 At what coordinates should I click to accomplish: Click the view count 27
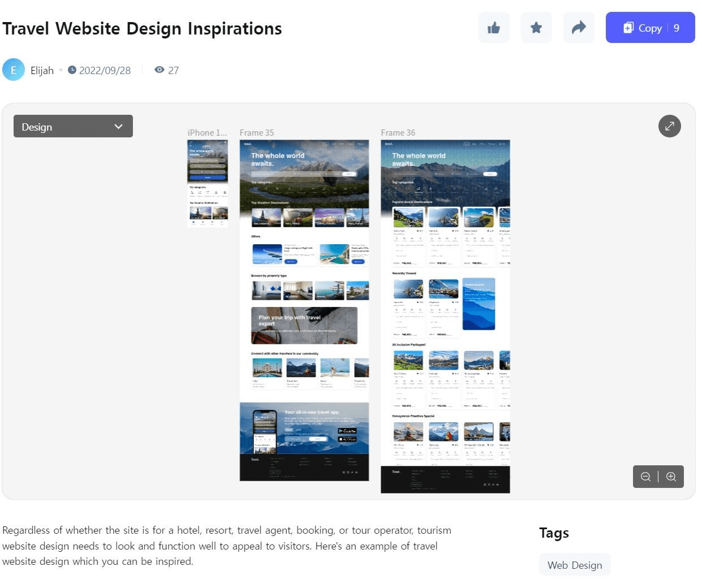pos(174,70)
